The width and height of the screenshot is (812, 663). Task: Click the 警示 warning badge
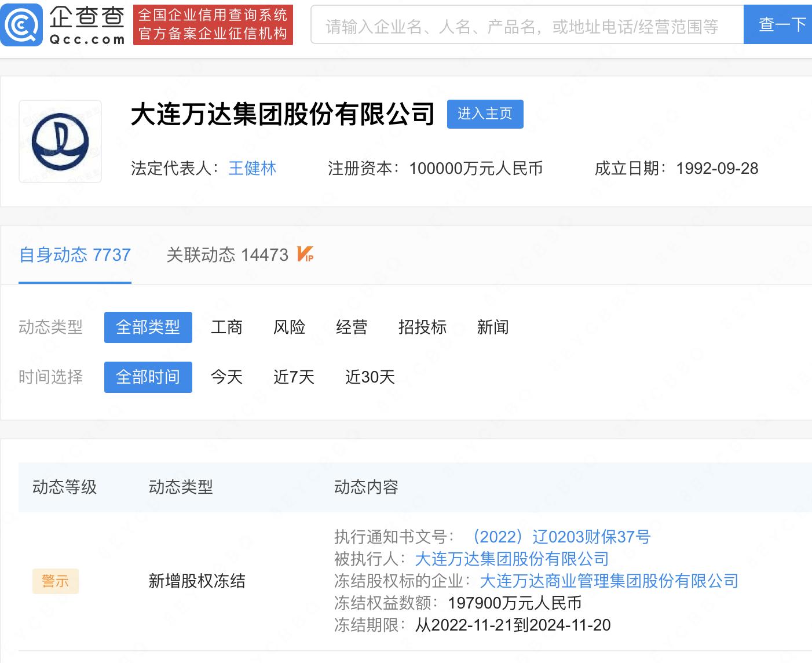tap(55, 581)
